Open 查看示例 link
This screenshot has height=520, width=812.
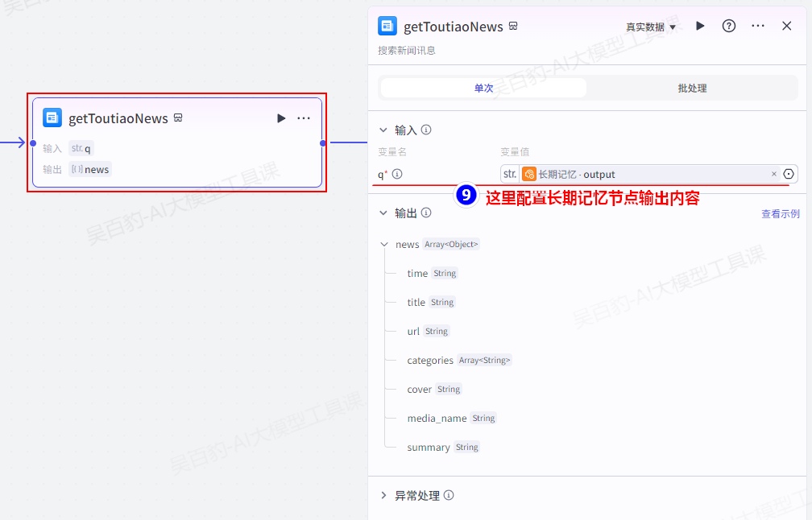point(780,213)
